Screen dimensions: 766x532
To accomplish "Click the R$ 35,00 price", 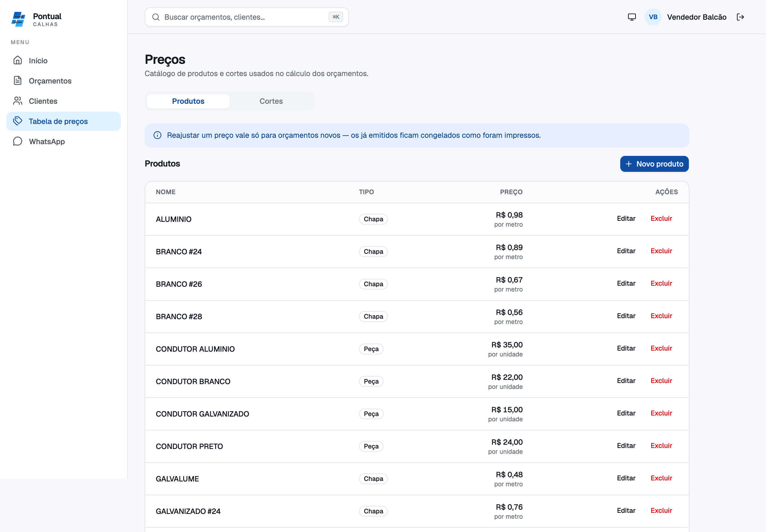I will coord(507,345).
